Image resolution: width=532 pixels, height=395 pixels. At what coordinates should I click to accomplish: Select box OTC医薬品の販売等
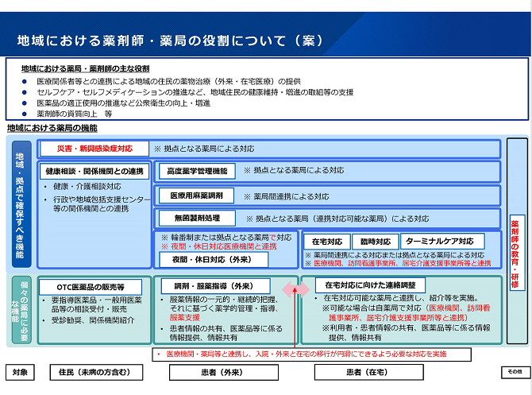coord(91,288)
